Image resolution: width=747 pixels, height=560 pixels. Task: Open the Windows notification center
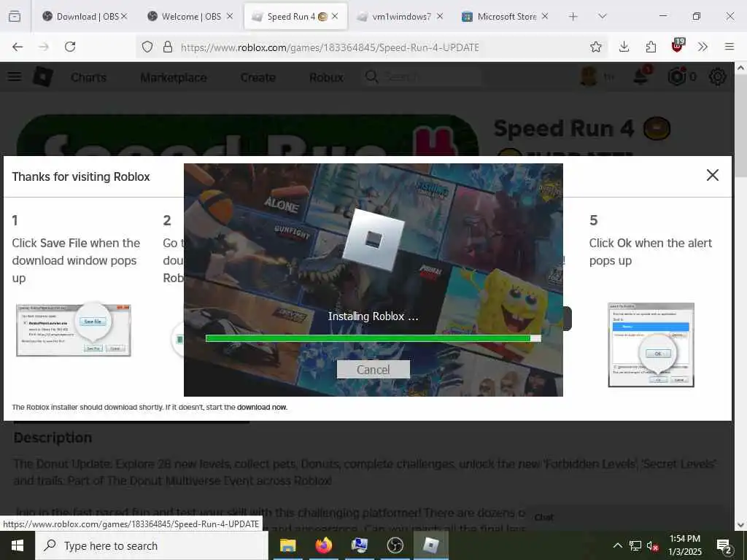(x=724, y=546)
